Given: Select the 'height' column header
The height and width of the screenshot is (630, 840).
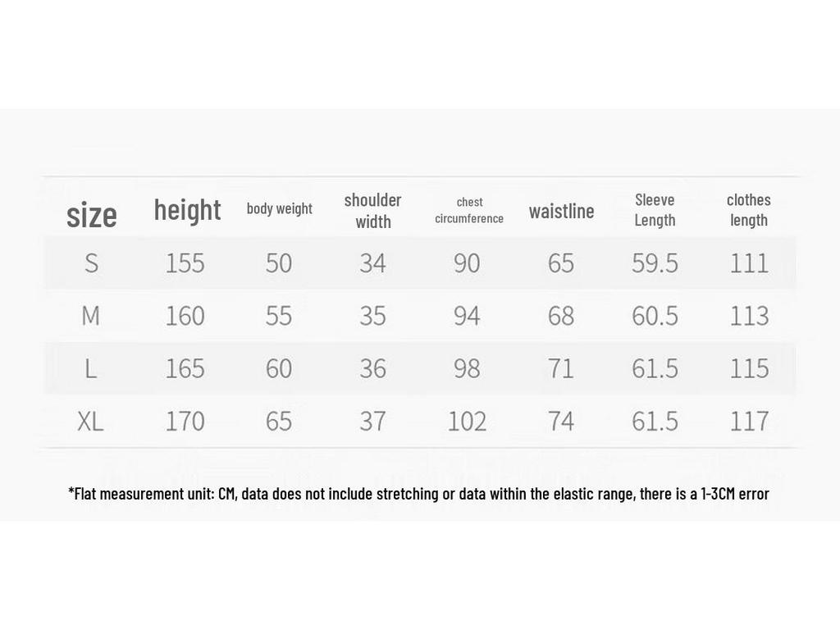Looking at the screenshot, I should (x=187, y=209).
